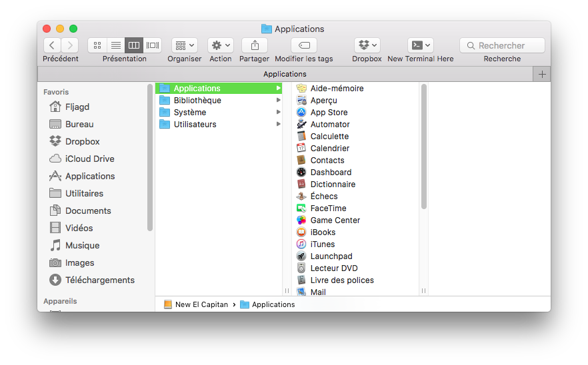588x365 pixels.
Task: Open Dropbox in the sidebar
Action: (82, 141)
